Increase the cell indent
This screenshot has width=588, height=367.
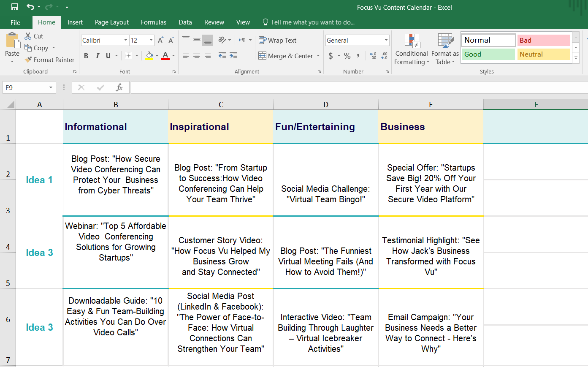(x=233, y=56)
